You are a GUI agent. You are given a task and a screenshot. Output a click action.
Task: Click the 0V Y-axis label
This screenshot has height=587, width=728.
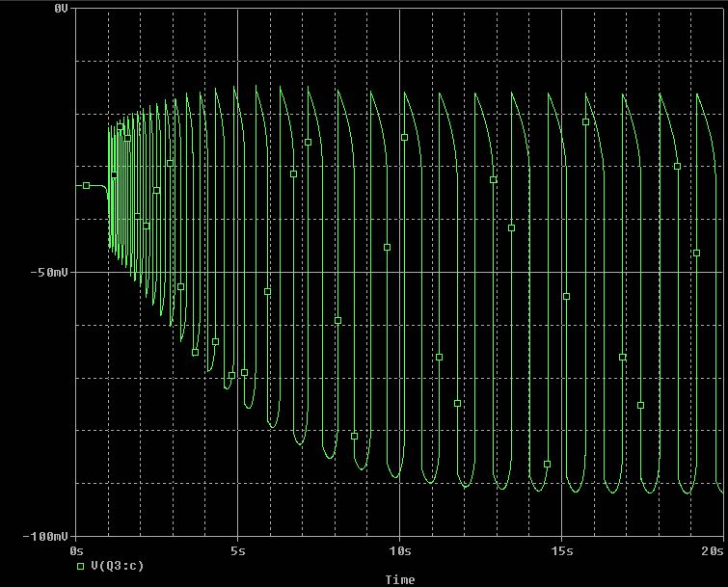tap(61, 9)
